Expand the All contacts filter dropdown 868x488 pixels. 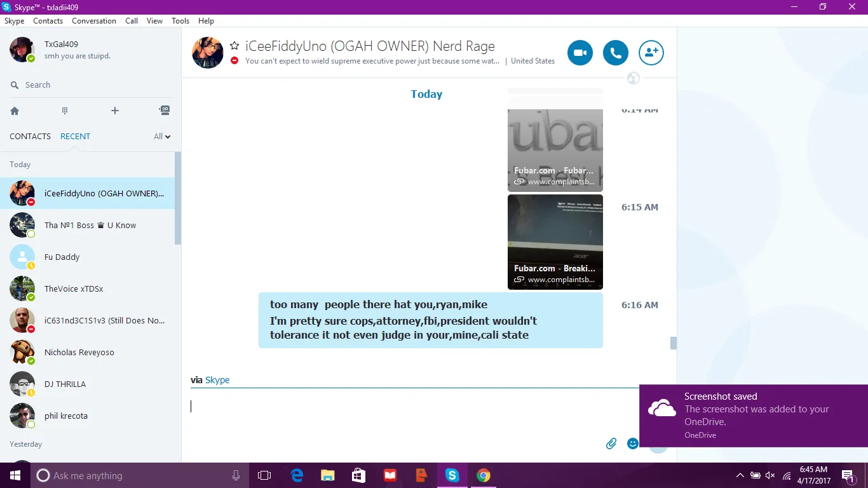162,137
